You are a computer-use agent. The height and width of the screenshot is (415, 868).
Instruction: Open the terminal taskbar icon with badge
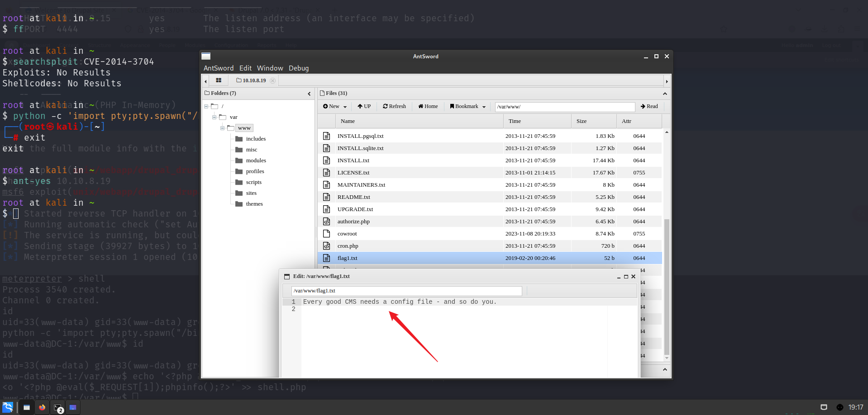58,408
